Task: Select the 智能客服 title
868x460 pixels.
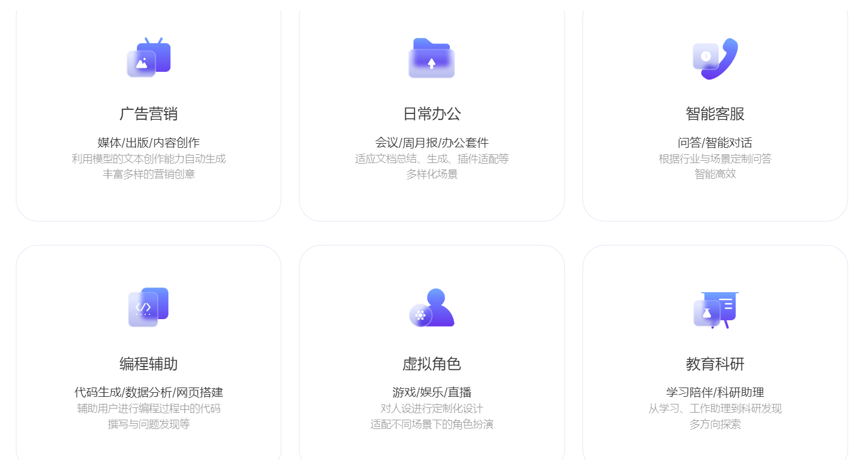Action: [715, 113]
